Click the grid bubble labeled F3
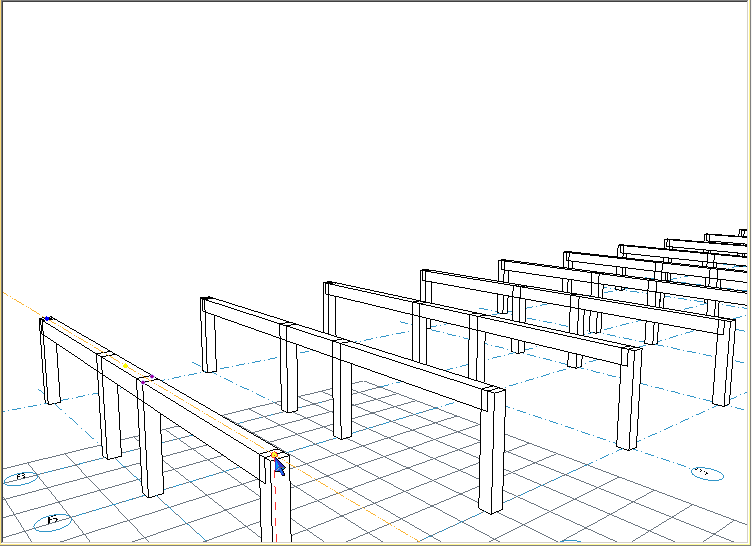The height and width of the screenshot is (546, 752). (21, 478)
